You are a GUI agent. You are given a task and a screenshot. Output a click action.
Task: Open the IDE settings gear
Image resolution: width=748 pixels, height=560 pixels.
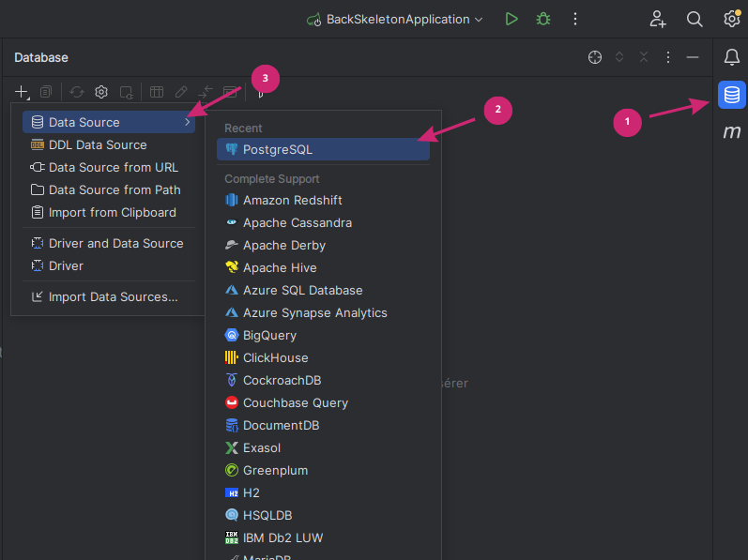(x=731, y=19)
